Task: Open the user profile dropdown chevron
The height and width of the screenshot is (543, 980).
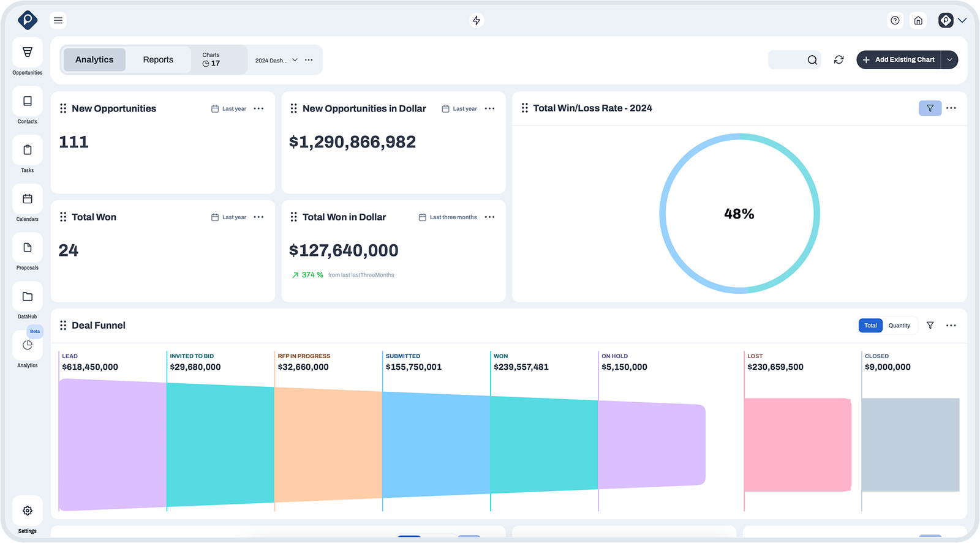Action: click(x=962, y=20)
